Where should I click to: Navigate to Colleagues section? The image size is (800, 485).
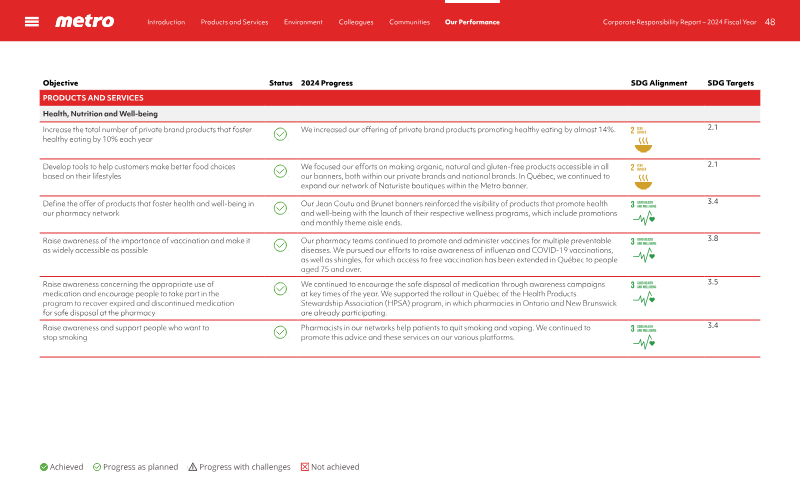[x=356, y=22]
